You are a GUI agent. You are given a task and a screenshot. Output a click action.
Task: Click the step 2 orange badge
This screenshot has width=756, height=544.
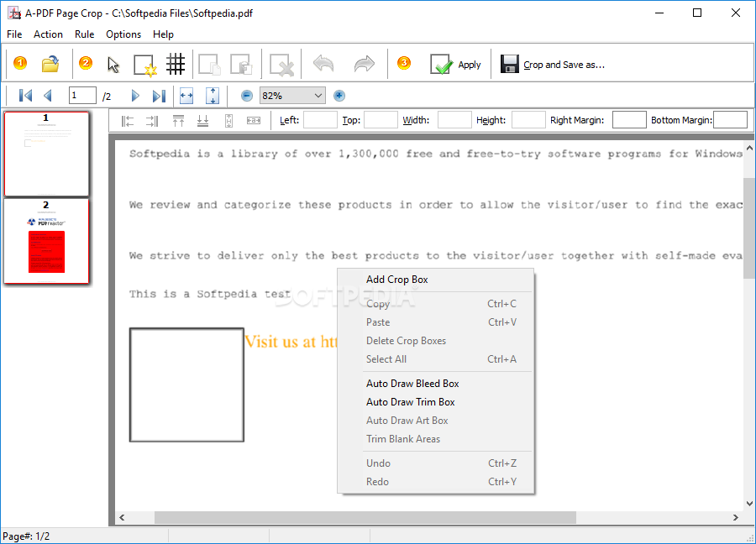pos(86,63)
